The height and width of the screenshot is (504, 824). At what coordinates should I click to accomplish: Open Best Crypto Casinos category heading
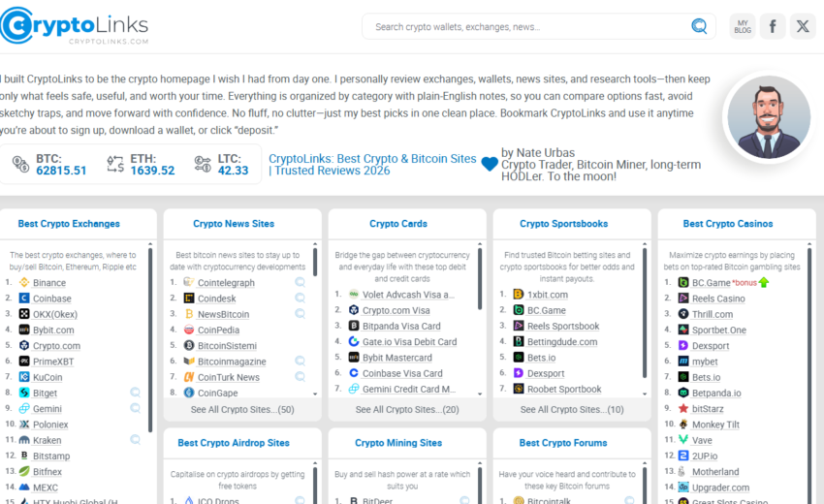(728, 223)
